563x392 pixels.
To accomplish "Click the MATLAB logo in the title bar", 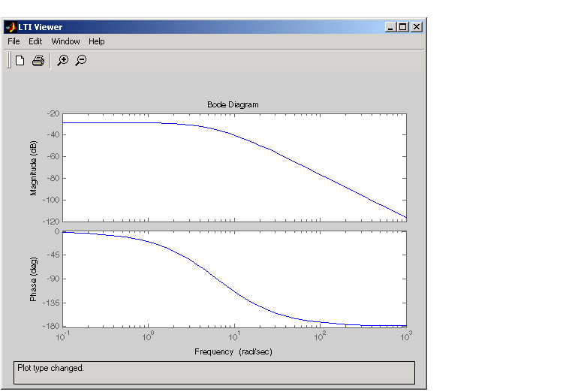I will (11, 27).
